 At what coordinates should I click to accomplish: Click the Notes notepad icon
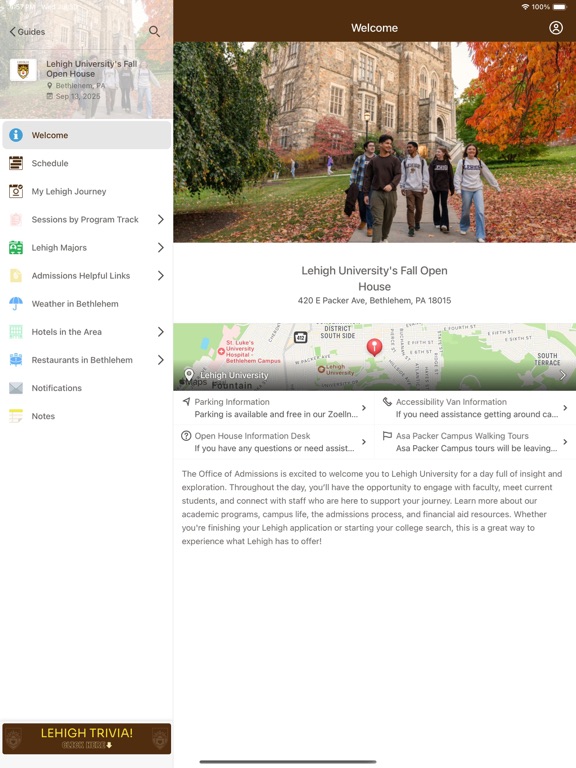[16, 416]
